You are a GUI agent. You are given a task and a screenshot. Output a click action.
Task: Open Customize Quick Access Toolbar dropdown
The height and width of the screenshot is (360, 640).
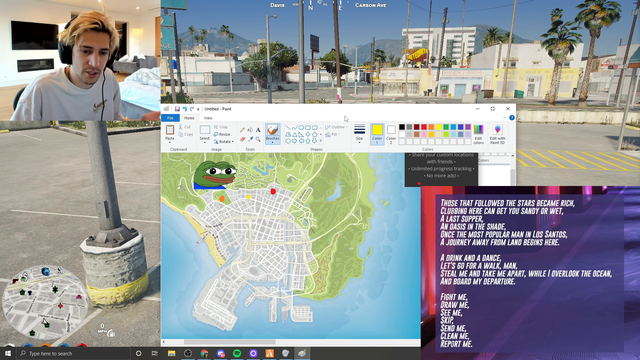(198, 109)
